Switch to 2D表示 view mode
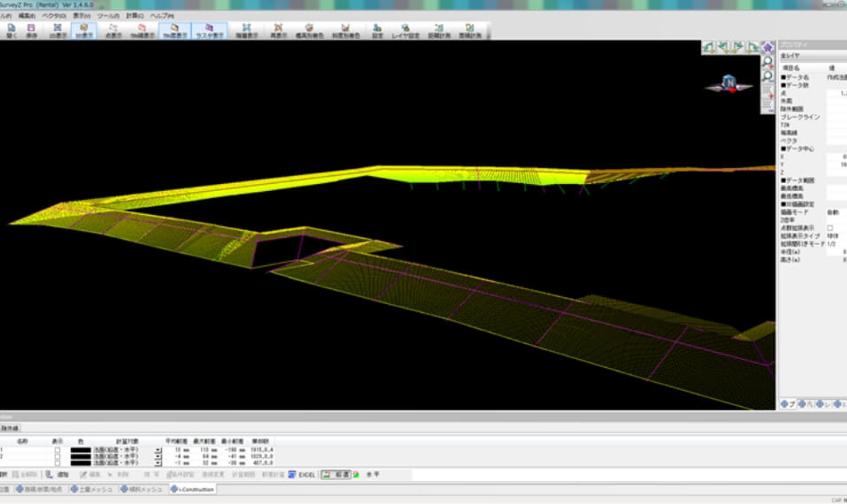This screenshot has width=847, height=504. [x=57, y=30]
